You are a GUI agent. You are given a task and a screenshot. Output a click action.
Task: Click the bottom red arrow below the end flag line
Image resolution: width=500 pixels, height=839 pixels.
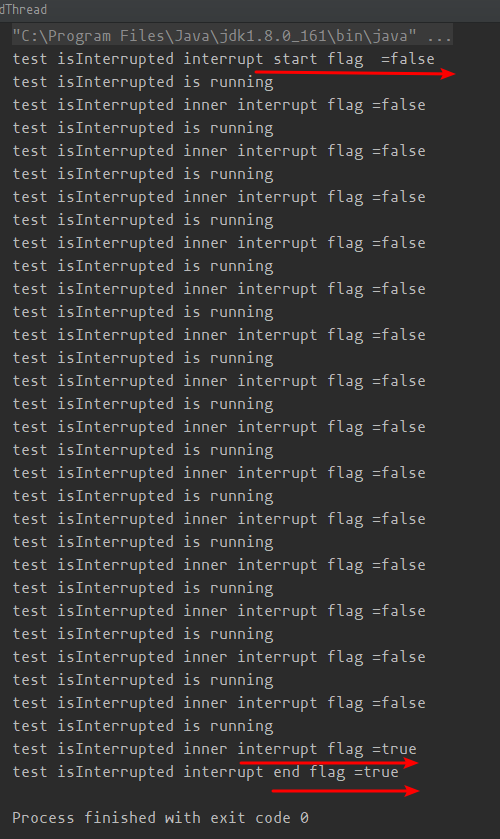pyautogui.click(x=345, y=790)
